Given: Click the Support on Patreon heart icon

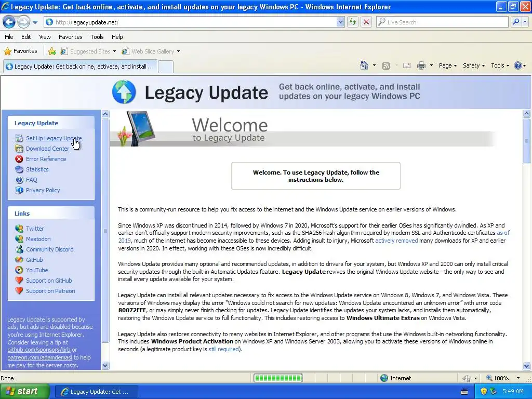Looking at the screenshot, I should click(x=19, y=291).
